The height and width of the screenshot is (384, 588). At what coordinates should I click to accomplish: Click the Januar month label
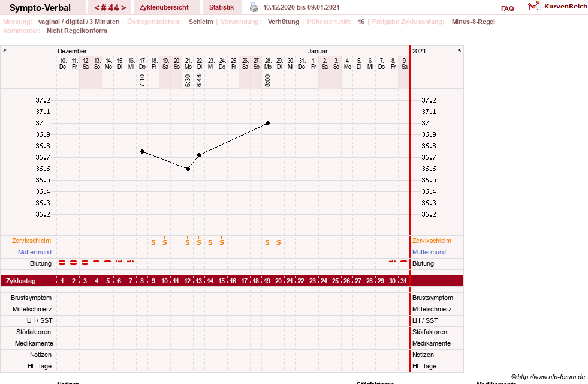coord(318,51)
